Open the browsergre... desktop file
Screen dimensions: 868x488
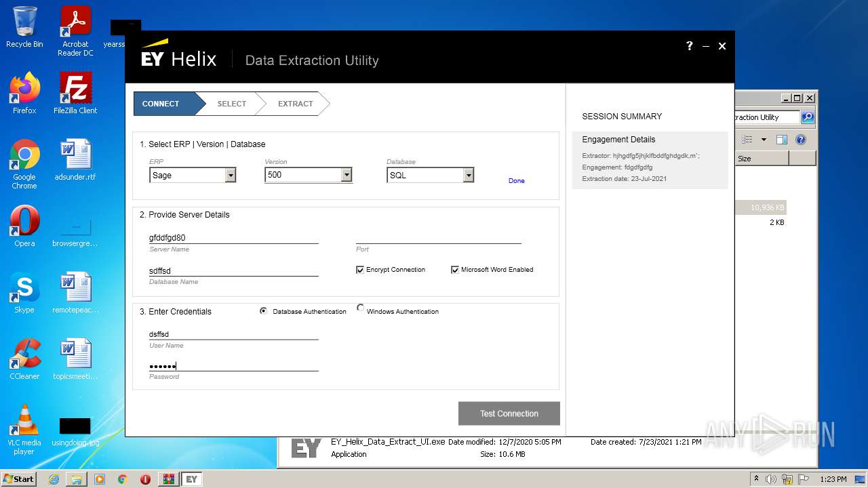point(75,232)
